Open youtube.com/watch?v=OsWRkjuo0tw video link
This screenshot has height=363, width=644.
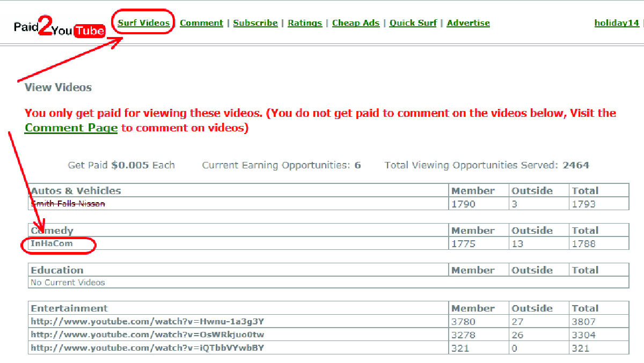pos(146,335)
